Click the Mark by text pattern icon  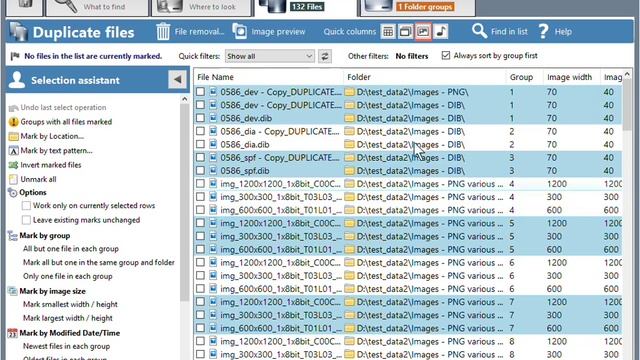[x=13, y=151]
